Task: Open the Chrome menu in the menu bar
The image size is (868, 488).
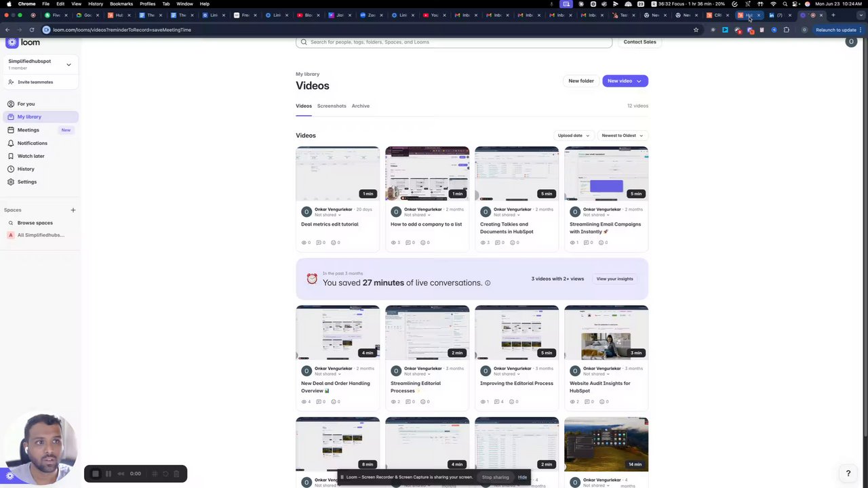Action: pyautogui.click(x=26, y=4)
